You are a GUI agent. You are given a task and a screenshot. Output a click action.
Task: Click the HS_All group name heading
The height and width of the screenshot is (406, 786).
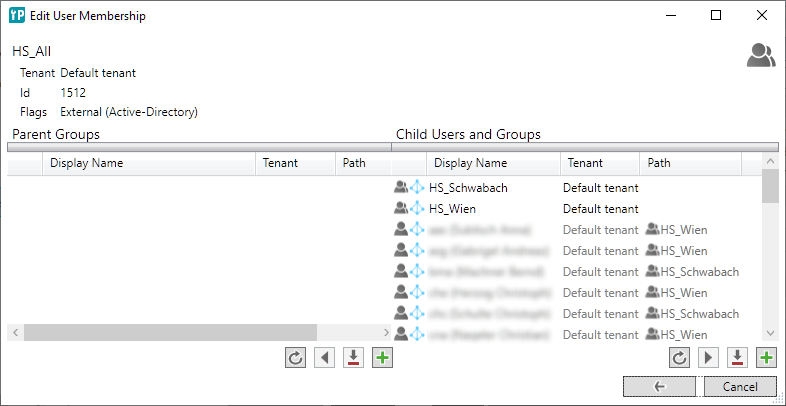(x=32, y=52)
